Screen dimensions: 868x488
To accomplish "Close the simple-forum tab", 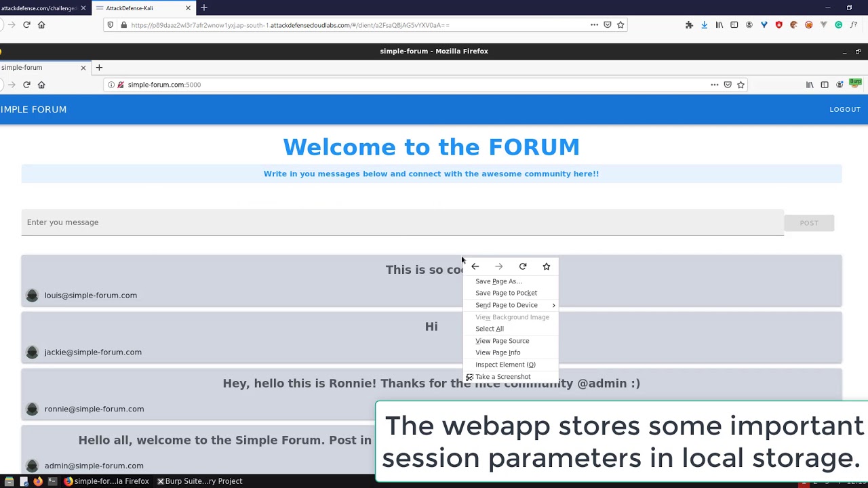I will coord(83,68).
